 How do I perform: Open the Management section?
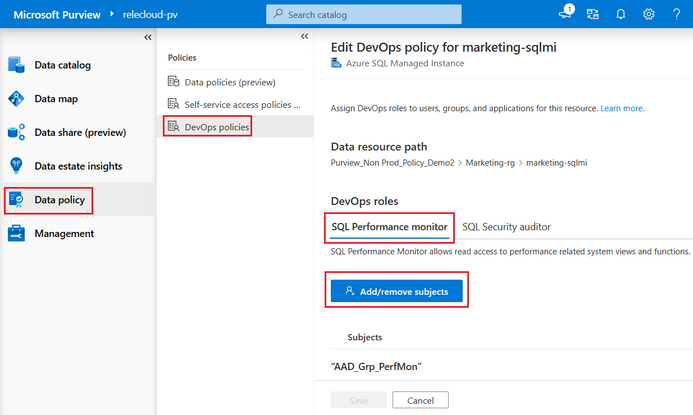[63, 233]
